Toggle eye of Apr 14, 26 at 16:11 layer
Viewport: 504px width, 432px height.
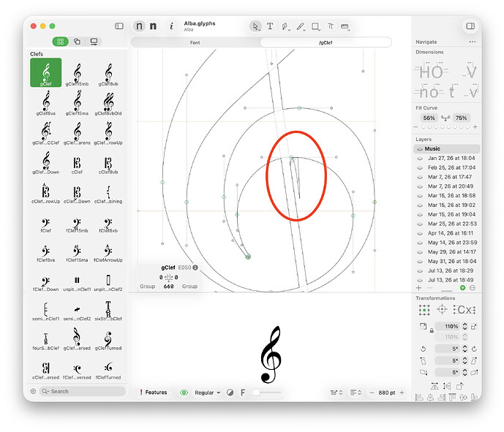419,233
